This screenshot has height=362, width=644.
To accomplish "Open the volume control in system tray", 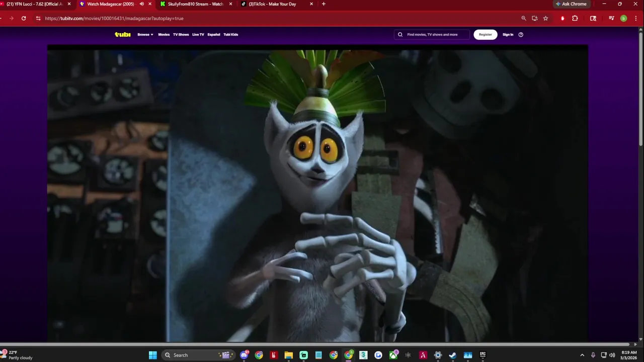I will (x=612, y=355).
